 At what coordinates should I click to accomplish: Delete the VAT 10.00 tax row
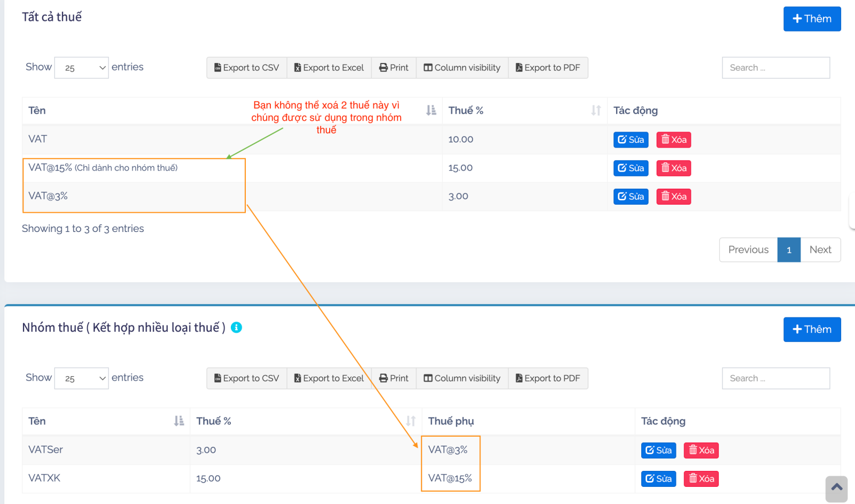pos(673,139)
